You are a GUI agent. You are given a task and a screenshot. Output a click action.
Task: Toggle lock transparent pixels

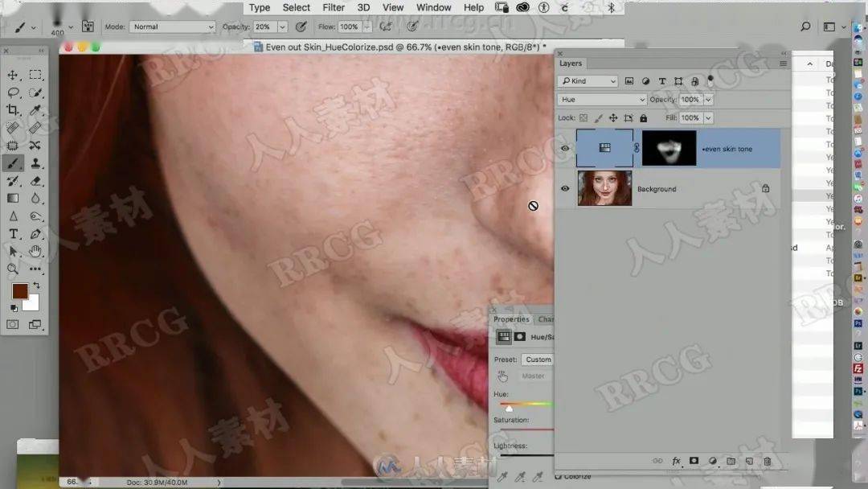583,118
